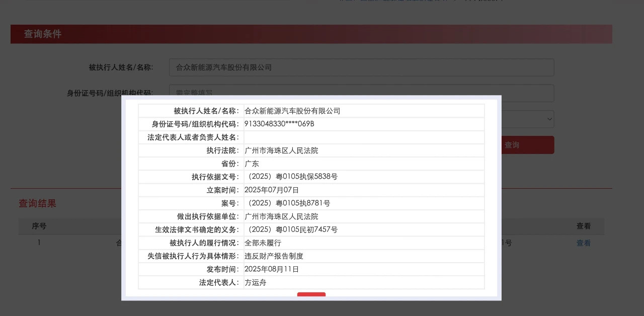The height and width of the screenshot is (316, 644).
Task: Click the ID number field showing 需完整填写
Action: coord(361,93)
